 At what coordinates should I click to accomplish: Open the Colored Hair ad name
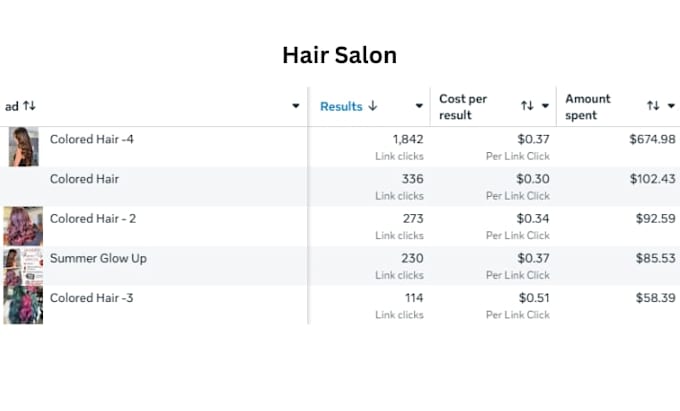tap(84, 179)
